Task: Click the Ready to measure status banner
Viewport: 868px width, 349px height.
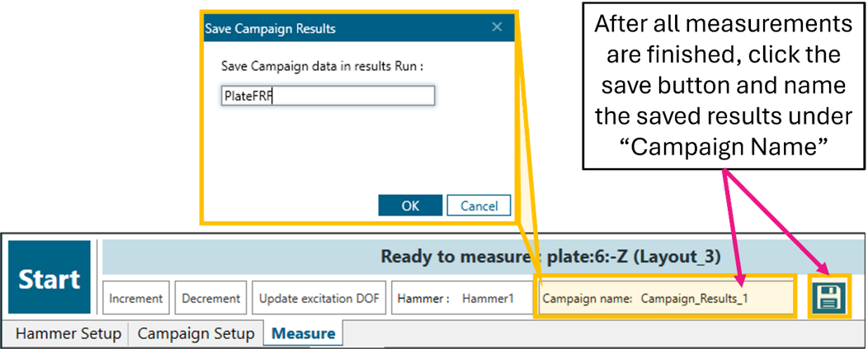Action: (x=462, y=257)
